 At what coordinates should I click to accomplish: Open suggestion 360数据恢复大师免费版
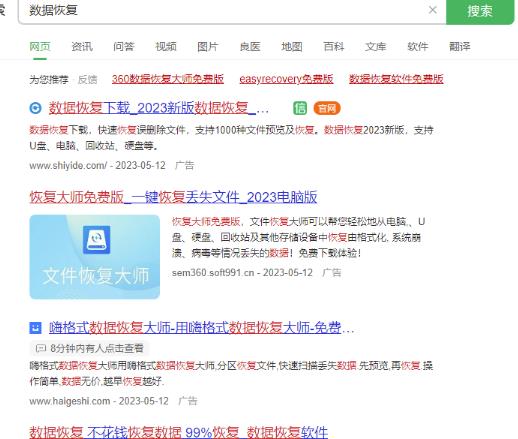coord(168,79)
